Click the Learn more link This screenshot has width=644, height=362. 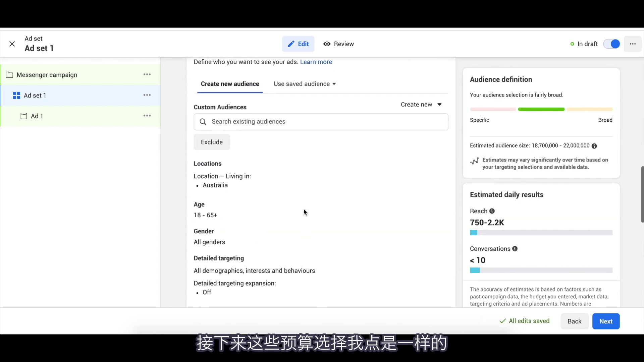pos(316,62)
